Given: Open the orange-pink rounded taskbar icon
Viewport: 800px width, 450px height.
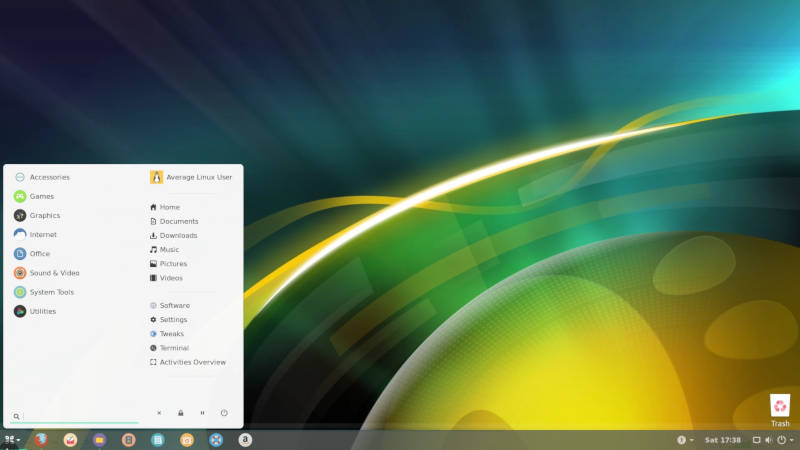Looking at the screenshot, I should tap(129, 440).
